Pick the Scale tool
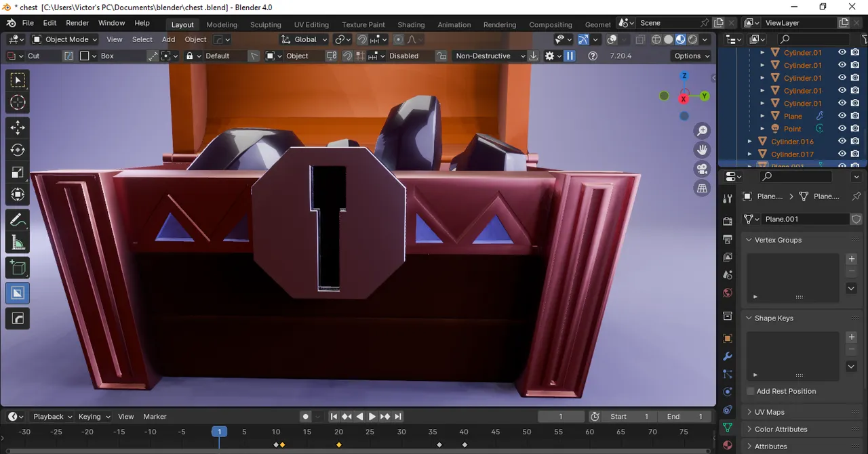Screen dimensions: 868x454 (18, 173)
